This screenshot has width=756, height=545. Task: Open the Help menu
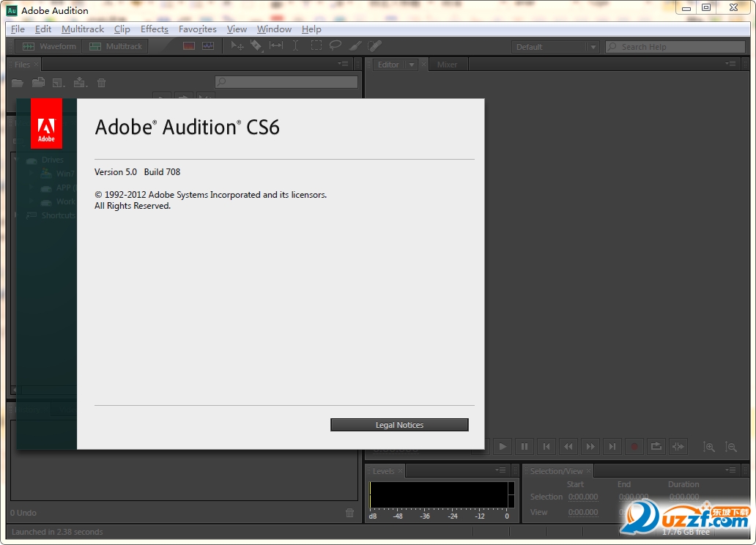(x=311, y=29)
